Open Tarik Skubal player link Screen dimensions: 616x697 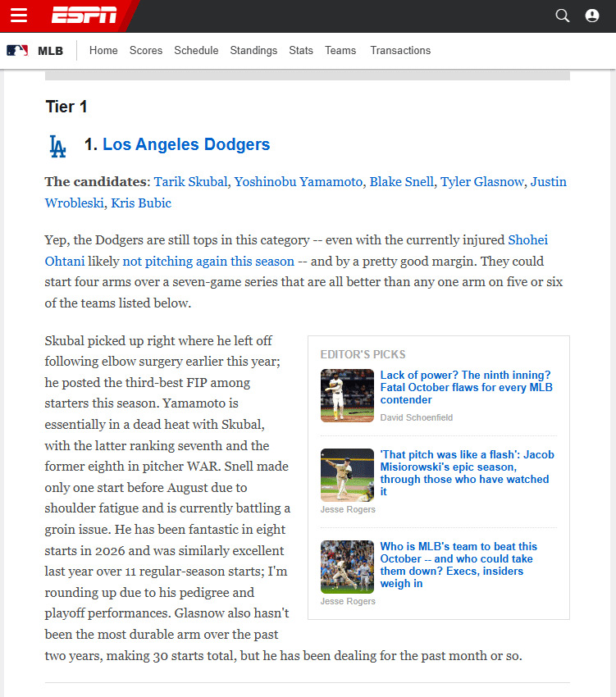click(191, 182)
